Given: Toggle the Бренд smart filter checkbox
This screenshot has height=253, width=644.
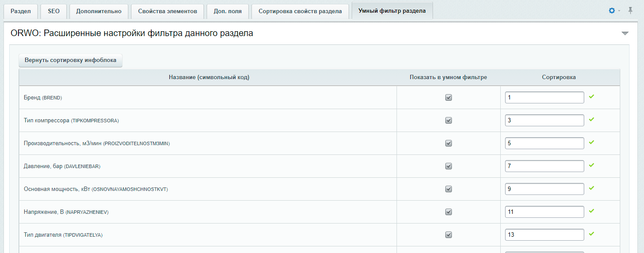Looking at the screenshot, I should click(x=448, y=98).
